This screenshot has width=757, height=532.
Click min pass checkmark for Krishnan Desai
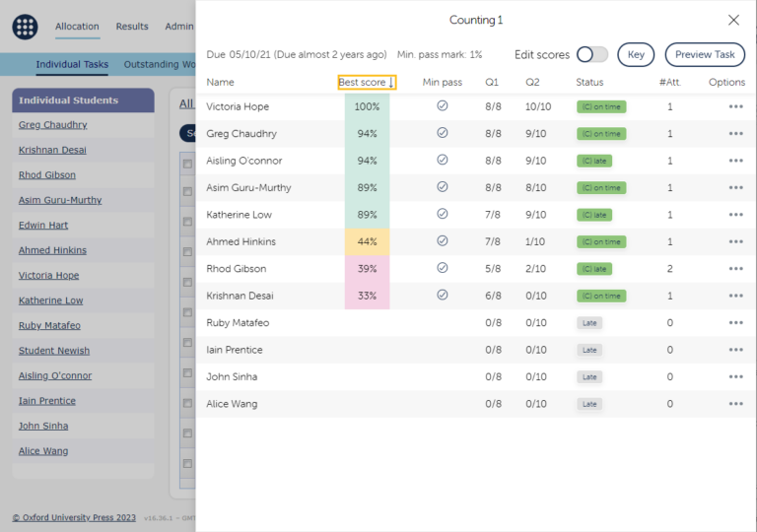click(x=442, y=295)
